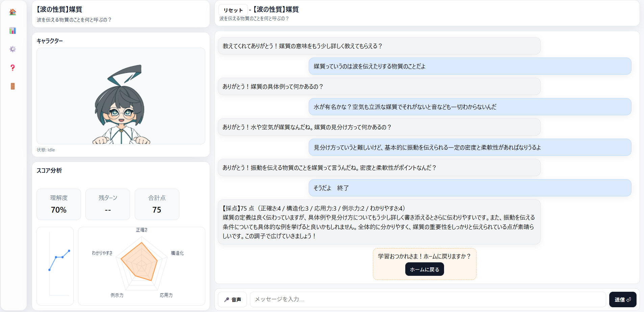Open the bar chart statistics icon
The height and width of the screenshot is (312, 644).
click(13, 31)
